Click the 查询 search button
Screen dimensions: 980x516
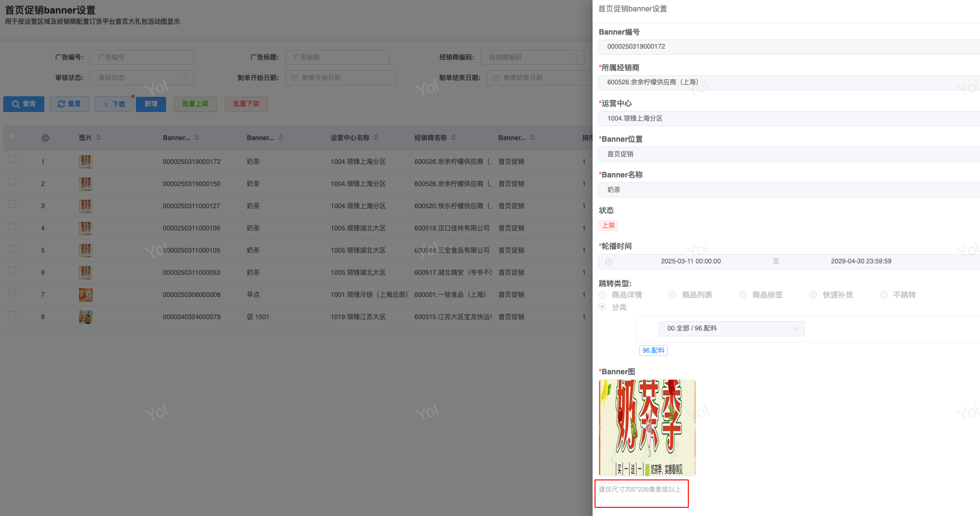pyautogui.click(x=24, y=104)
